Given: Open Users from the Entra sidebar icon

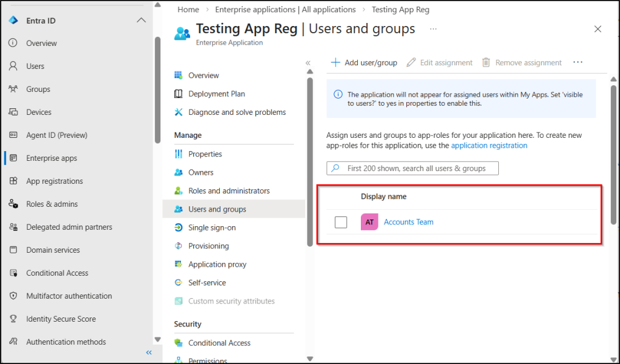Looking at the screenshot, I should pos(13,66).
